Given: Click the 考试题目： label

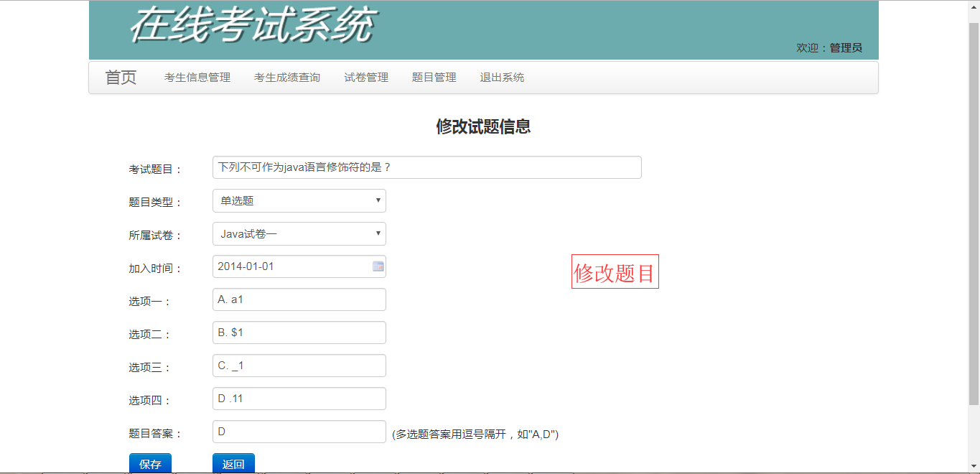Looking at the screenshot, I should coord(156,169).
